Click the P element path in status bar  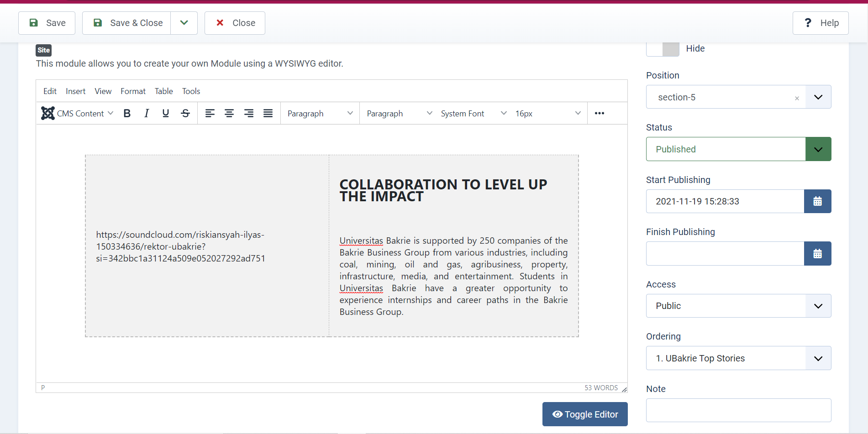(x=43, y=388)
